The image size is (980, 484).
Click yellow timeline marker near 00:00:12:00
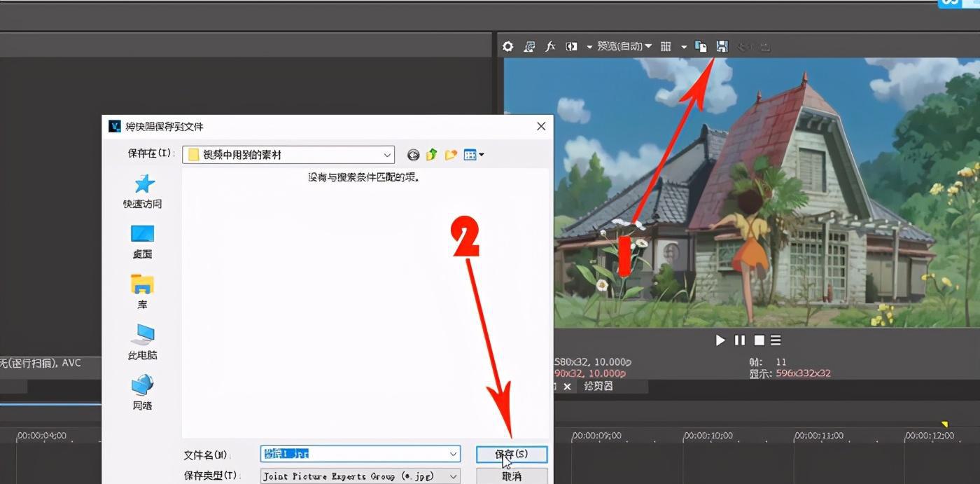[x=944, y=424]
